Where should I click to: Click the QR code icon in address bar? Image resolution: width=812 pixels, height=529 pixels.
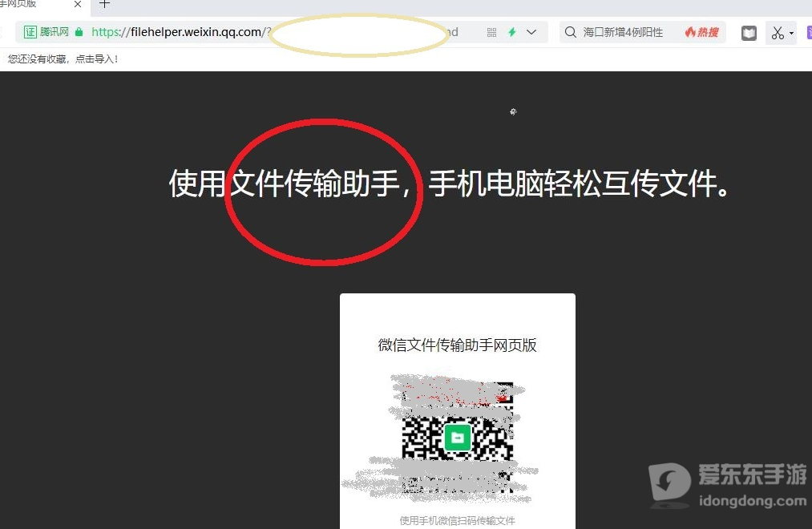tap(491, 33)
